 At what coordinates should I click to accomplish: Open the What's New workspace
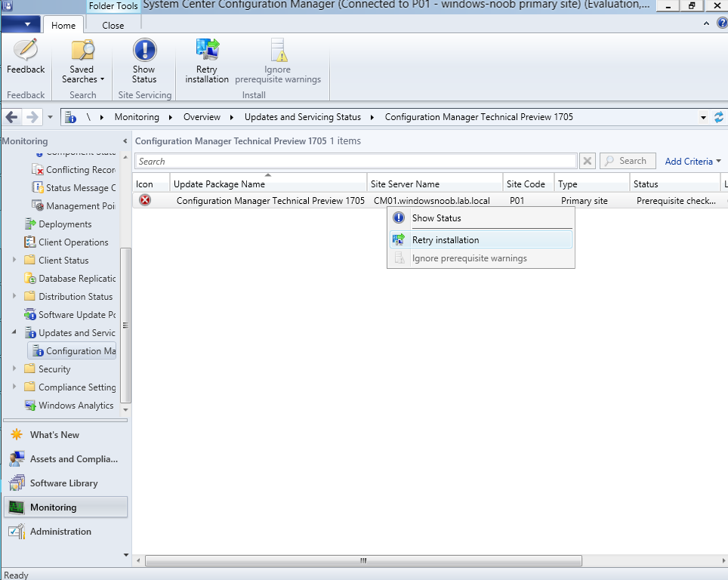(x=66, y=435)
